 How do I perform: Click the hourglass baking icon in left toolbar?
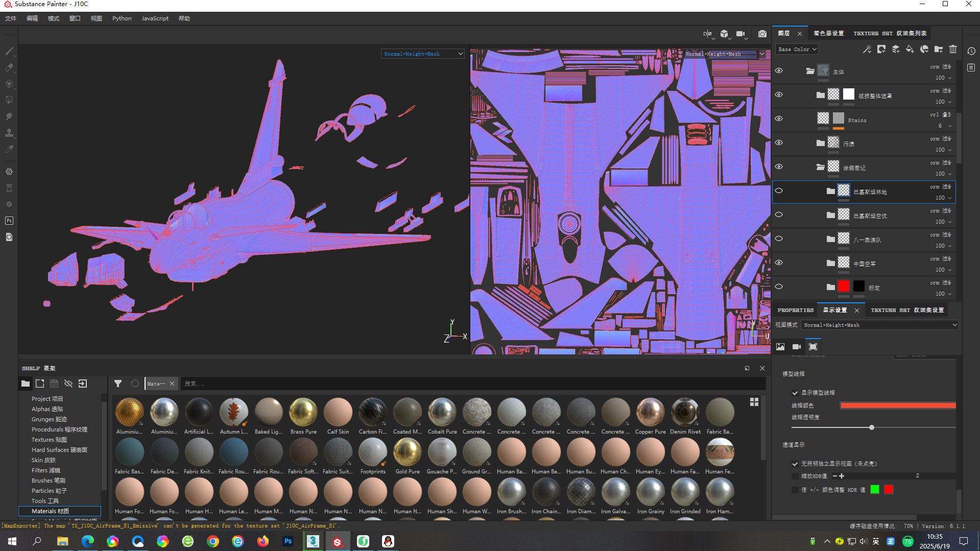coord(9,188)
